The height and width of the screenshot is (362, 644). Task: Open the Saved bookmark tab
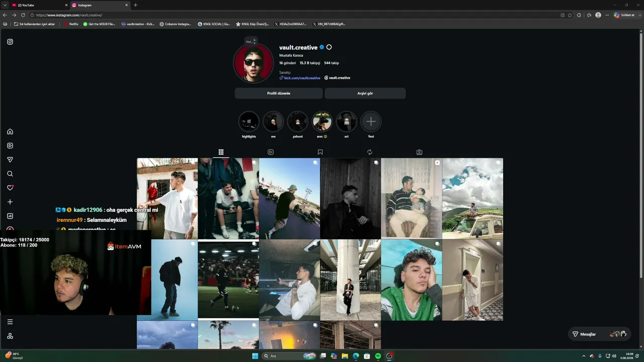click(x=320, y=152)
